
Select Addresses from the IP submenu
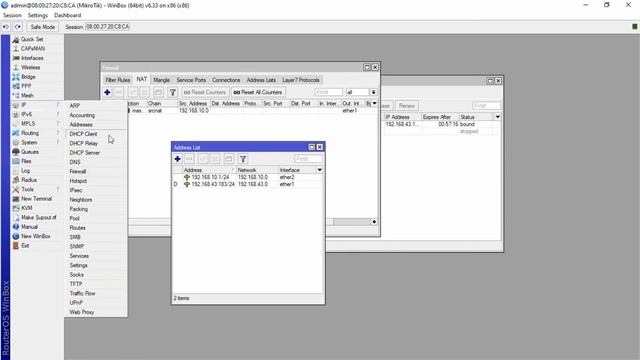coord(81,124)
